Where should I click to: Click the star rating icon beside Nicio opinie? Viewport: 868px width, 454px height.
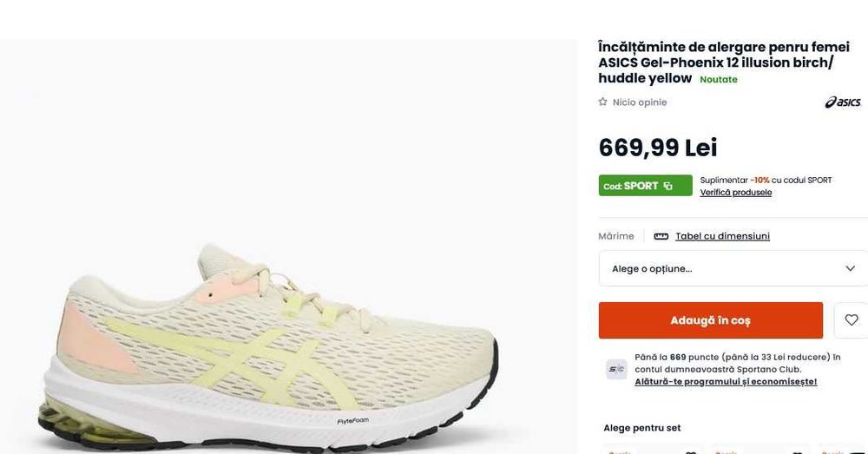point(603,102)
